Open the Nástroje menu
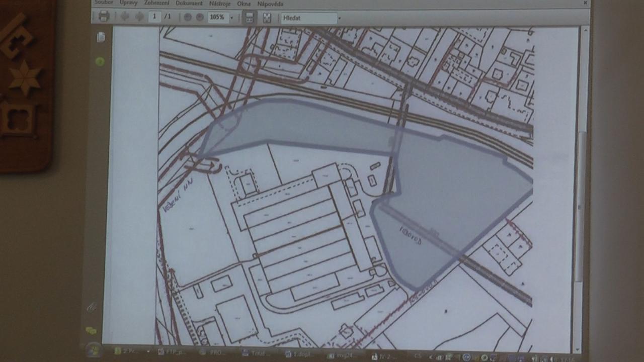Screen dimensions: 644x362 219,4
